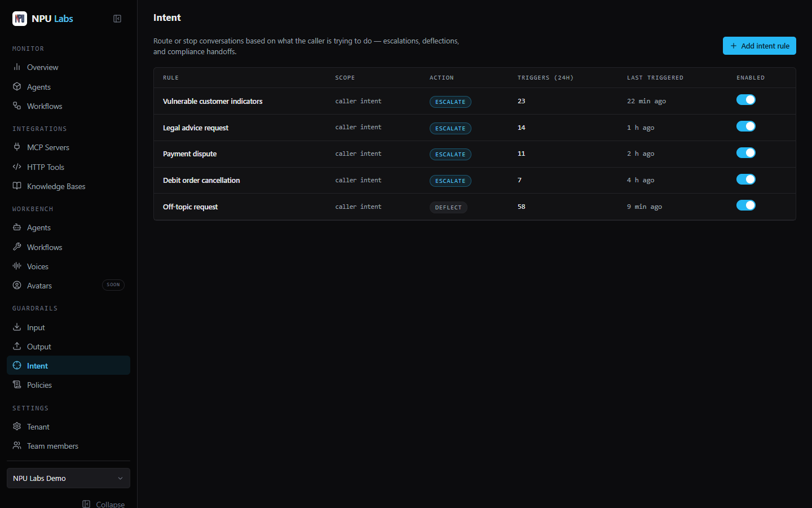Click the Intent crosshair icon
The height and width of the screenshot is (508, 812).
tap(17, 365)
